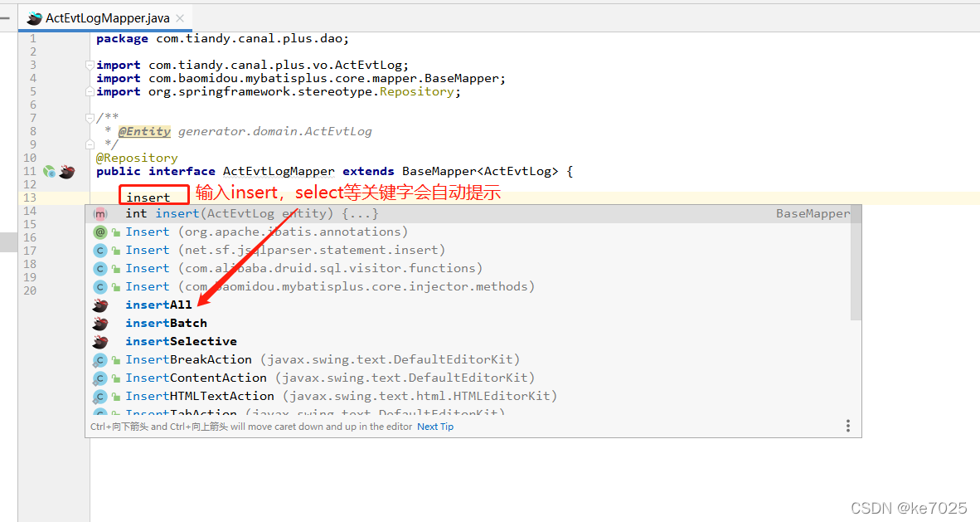Select the ActEvtLogMapper.java editor tab

tap(107, 18)
